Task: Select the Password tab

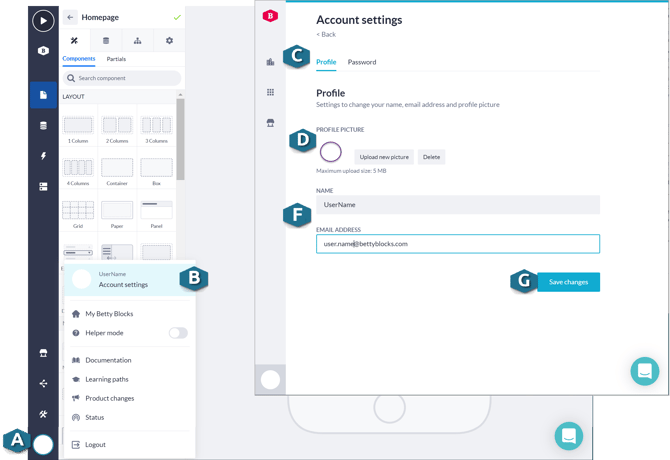Action: [x=362, y=62]
